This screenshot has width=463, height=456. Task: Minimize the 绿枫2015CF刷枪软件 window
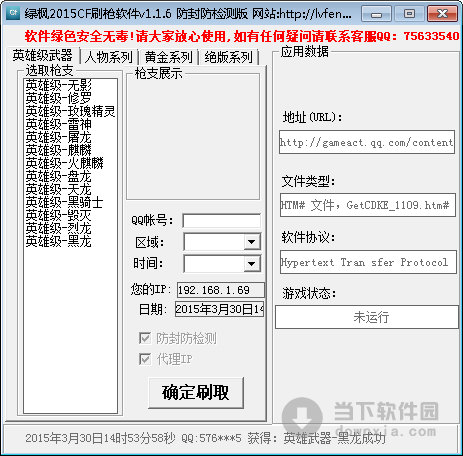[x=376, y=14]
